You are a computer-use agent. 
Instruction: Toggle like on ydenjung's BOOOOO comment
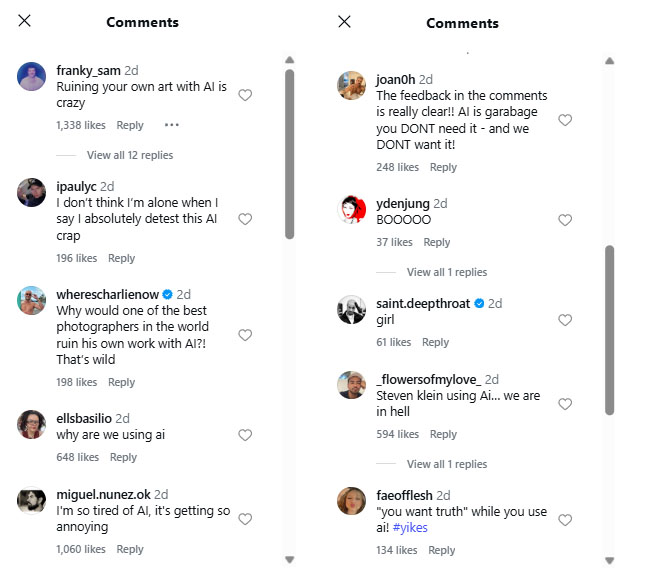[x=565, y=220]
